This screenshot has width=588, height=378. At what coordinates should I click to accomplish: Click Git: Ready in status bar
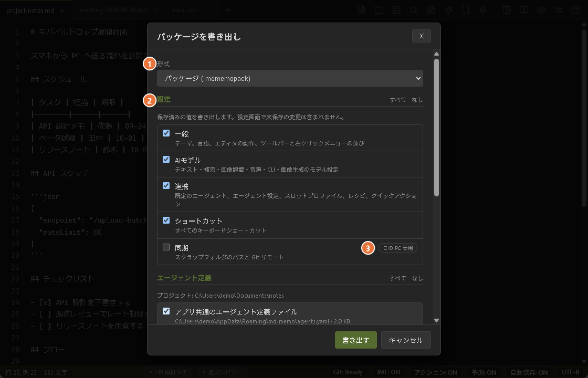(348, 372)
